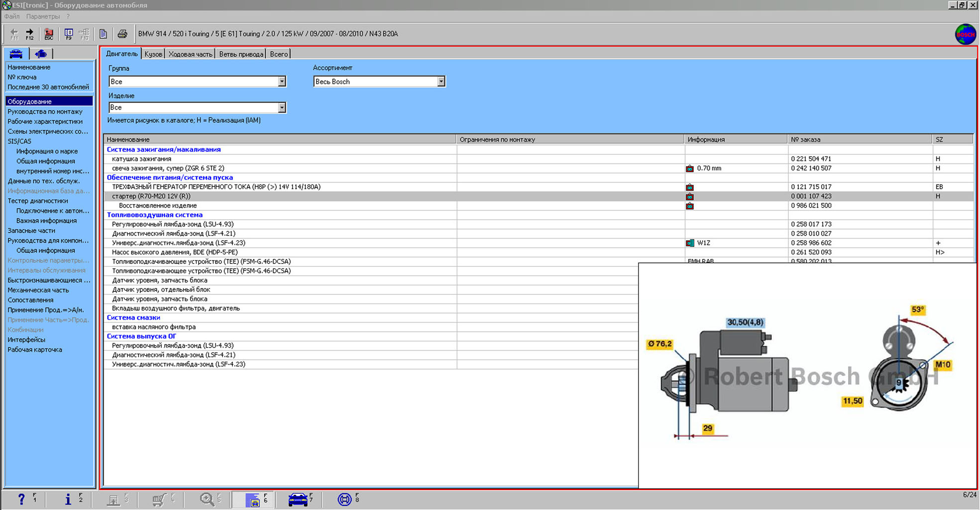This screenshot has width=980, height=510.
Task: Click the document page icon in toolbar
Action: coord(103,34)
